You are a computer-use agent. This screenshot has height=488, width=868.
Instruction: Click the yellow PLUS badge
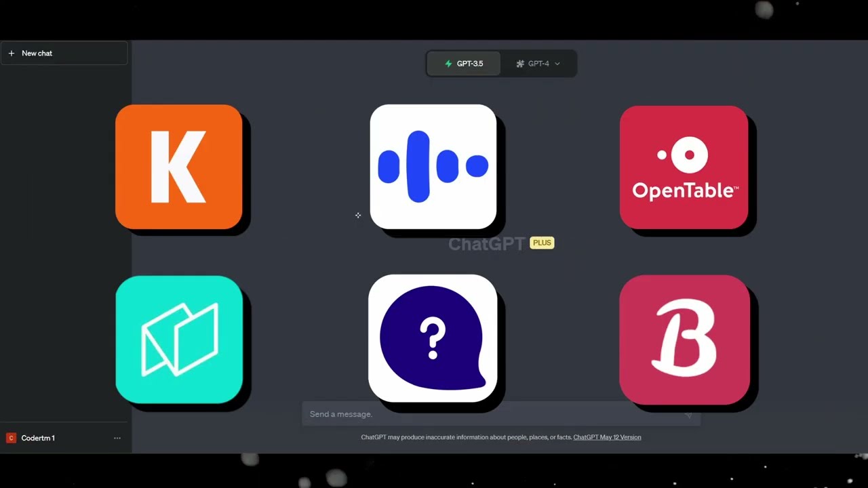coord(542,243)
